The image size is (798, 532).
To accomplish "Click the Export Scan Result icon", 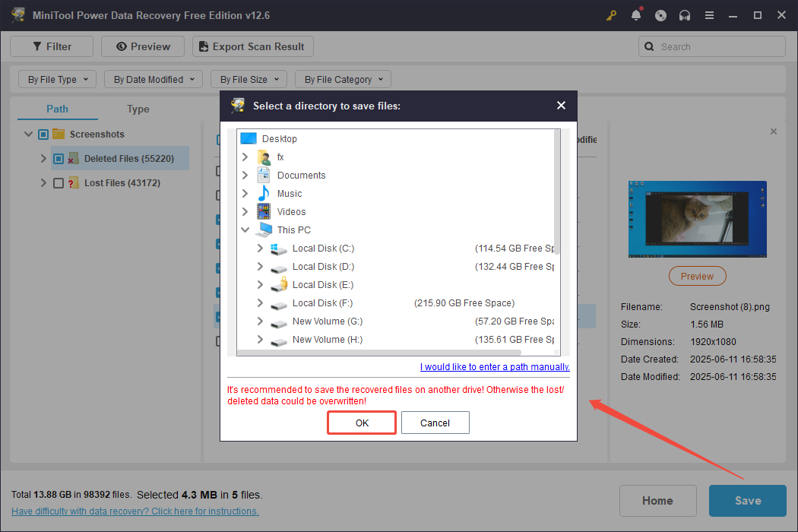I will (x=204, y=46).
